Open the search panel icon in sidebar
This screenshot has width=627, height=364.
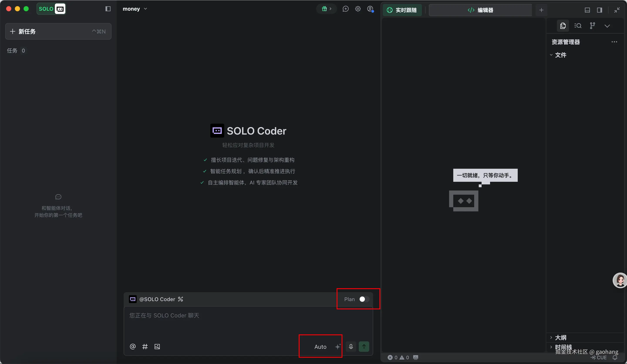[x=578, y=26]
